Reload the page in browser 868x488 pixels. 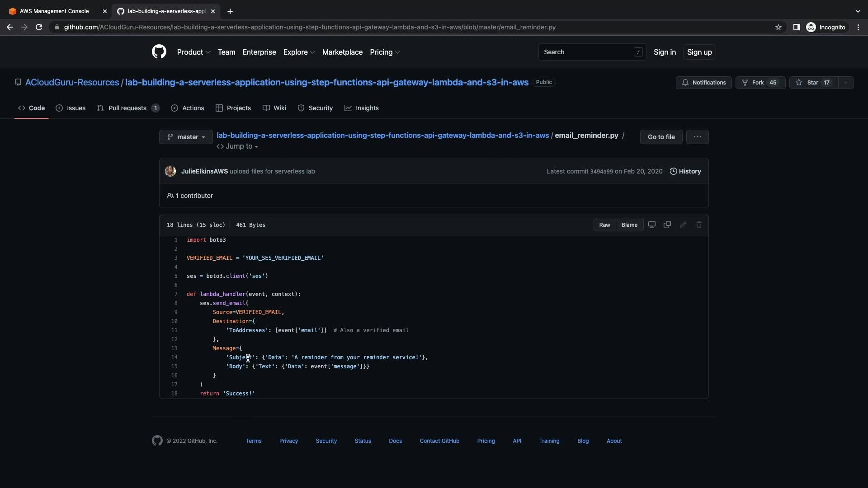click(39, 27)
